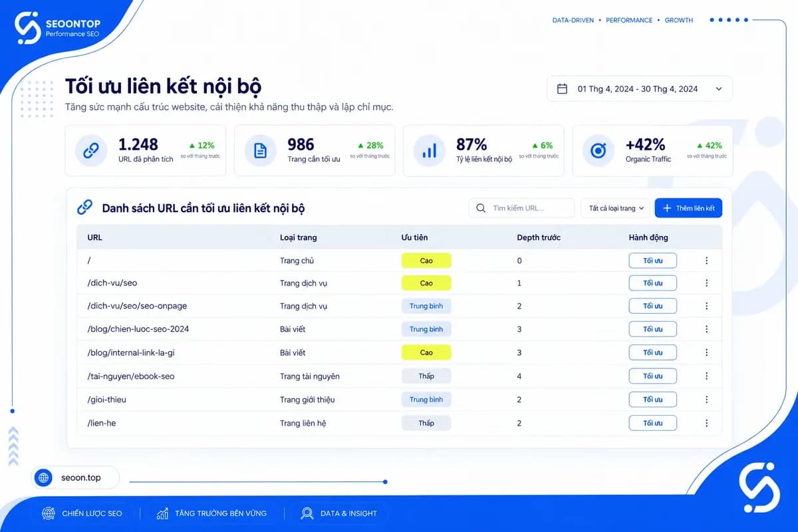Click Tối ưu for /dich-vu/seo/seo-onpage row

(x=653, y=306)
